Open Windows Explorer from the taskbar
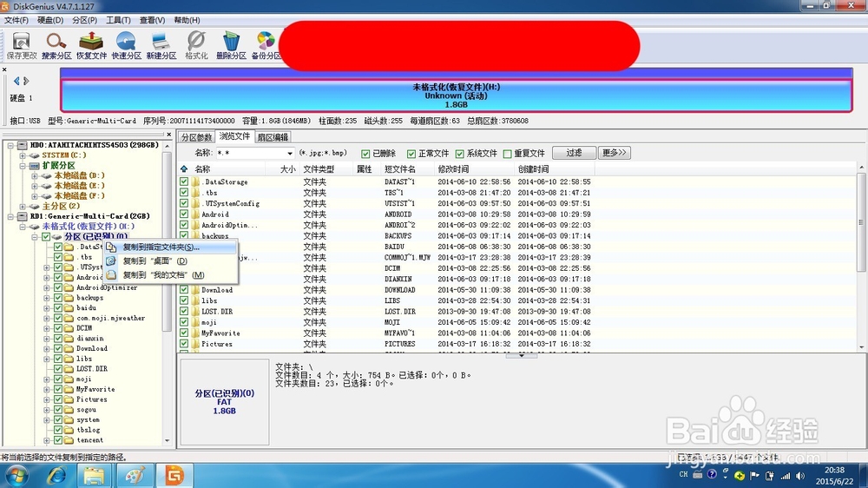Viewport: 868px width, 488px height. click(94, 475)
